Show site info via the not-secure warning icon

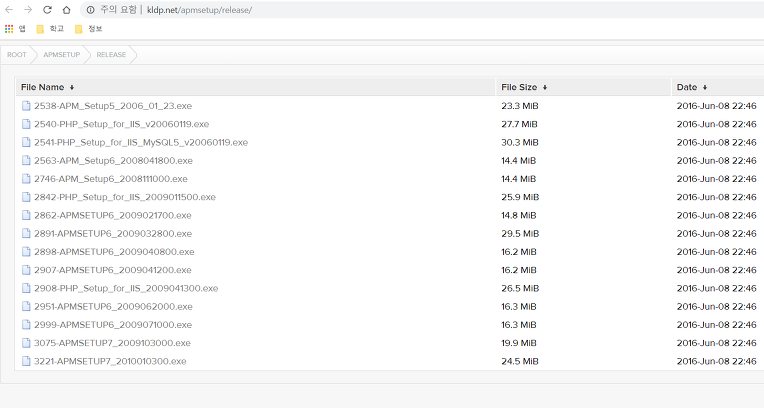91,10
